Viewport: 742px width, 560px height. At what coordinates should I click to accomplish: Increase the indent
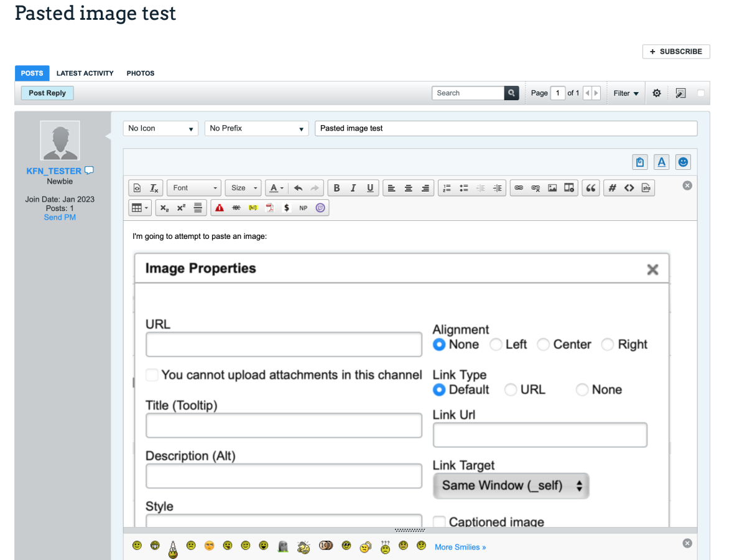click(x=498, y=188)
